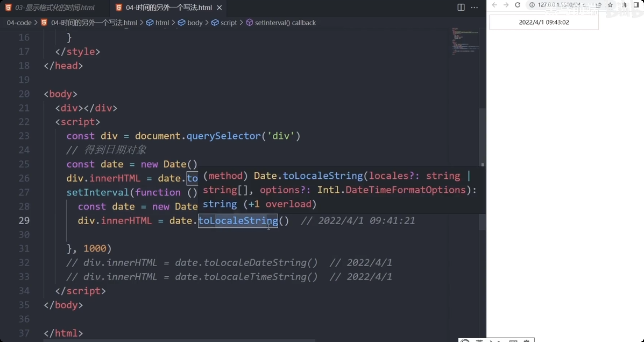Open the body breadcrumb element
This screenshot has width=644, height=342.
pos(195,23)
